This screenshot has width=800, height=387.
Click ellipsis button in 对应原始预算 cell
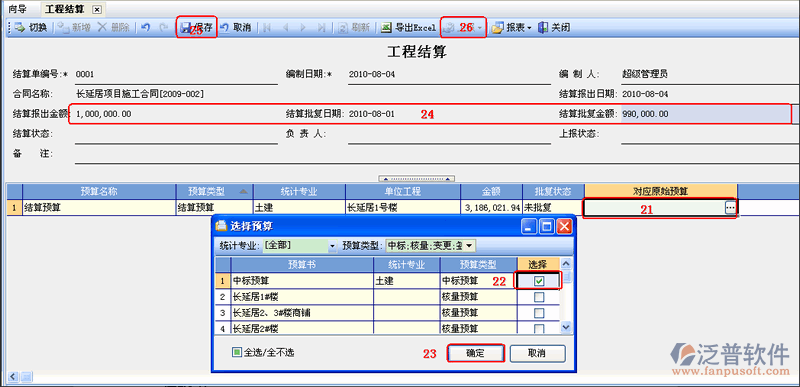730,208
